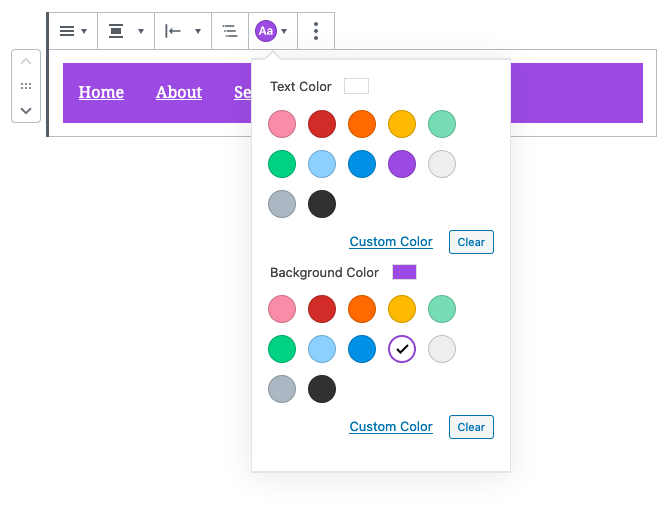Expand the arrow beside the hamburger icon
670x507 pixels.
pos(84,31)
